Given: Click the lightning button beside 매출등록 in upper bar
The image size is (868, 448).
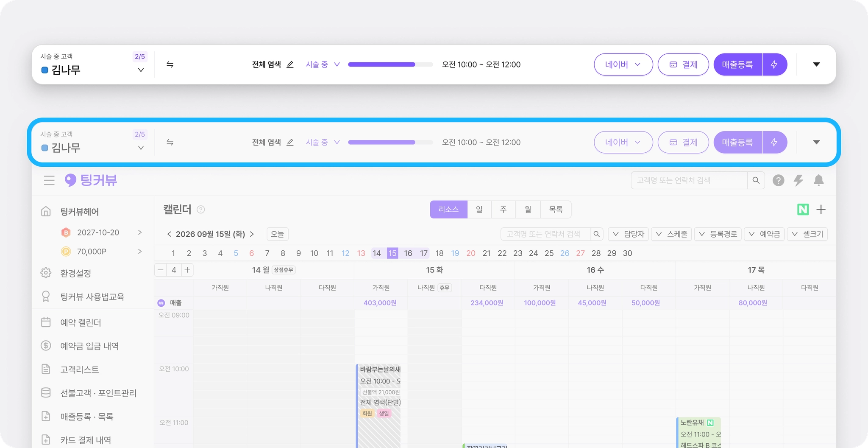Looking at the screenshot, I should (774, 64).
